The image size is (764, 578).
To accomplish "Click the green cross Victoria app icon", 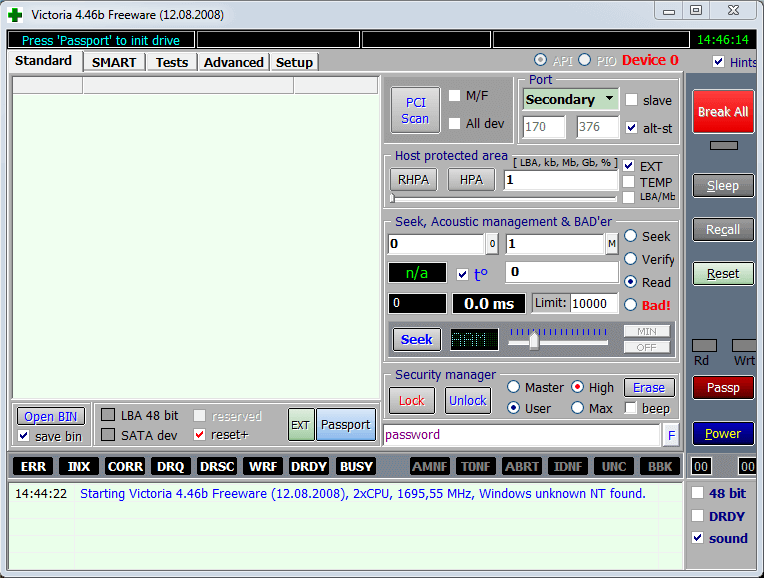I will click(15, 15).
